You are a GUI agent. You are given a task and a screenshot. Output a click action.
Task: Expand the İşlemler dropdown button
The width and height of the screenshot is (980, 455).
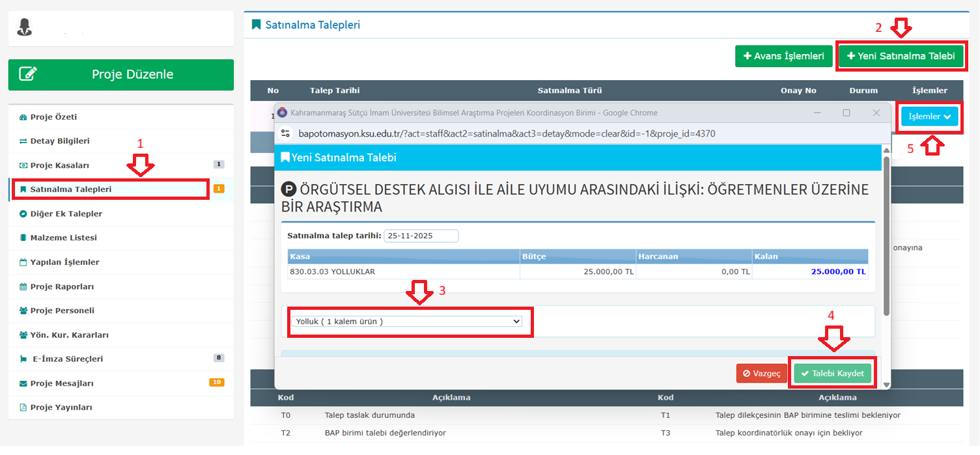click(929, 117)
